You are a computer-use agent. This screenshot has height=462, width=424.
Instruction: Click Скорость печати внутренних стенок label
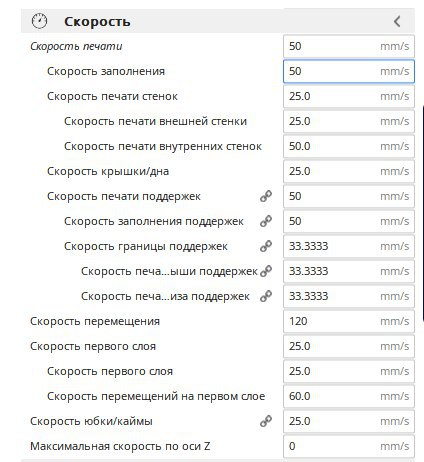[163, 146]
